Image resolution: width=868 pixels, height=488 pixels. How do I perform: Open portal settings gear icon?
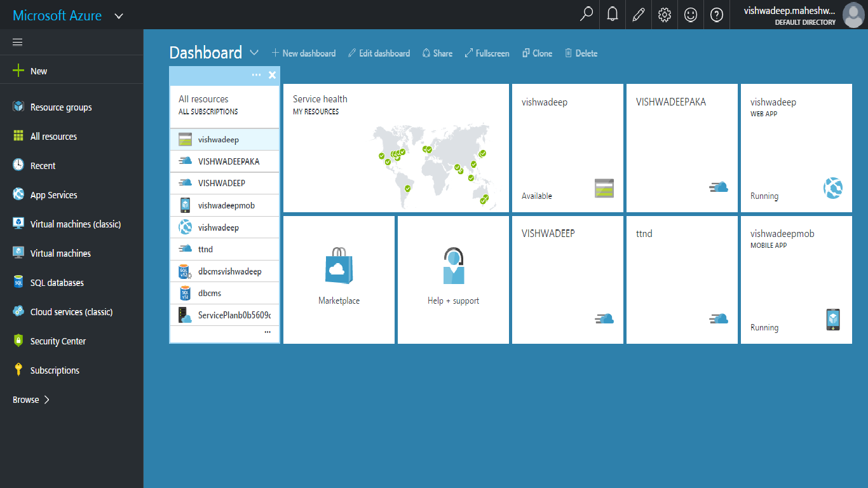tap(665, 15)
